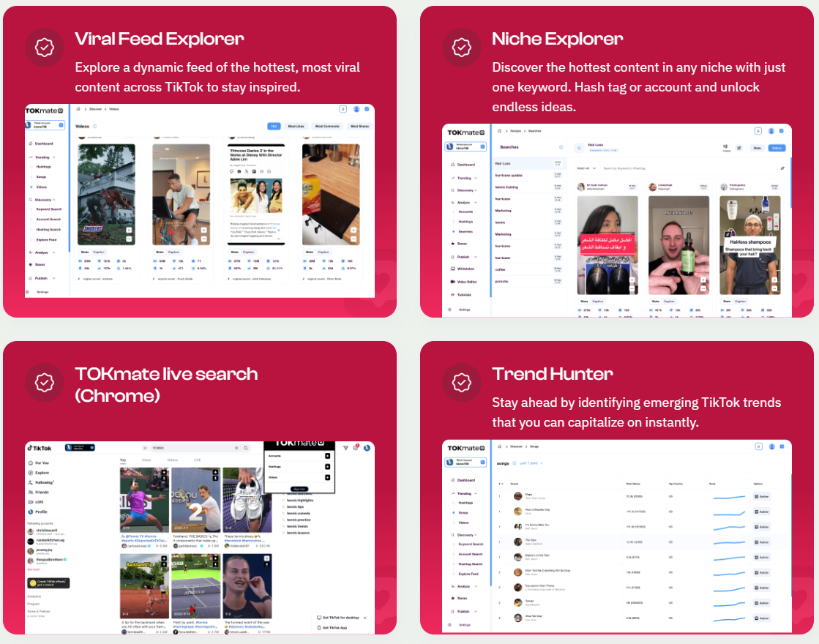819x644 pixels.
Task: Switch to Most Likes filter tab
Action: [296, 126]
